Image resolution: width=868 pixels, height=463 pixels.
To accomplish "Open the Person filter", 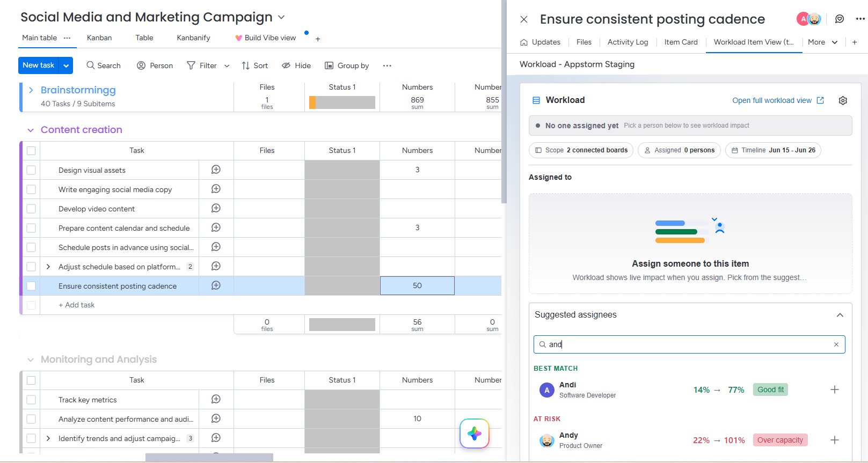I will (155, 65).
